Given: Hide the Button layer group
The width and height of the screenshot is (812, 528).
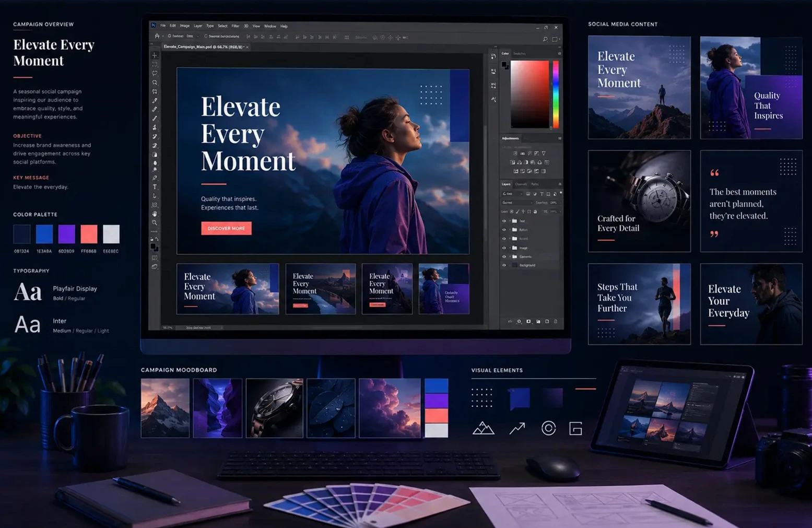Looking at the screenshot, I should click(504, 230).
